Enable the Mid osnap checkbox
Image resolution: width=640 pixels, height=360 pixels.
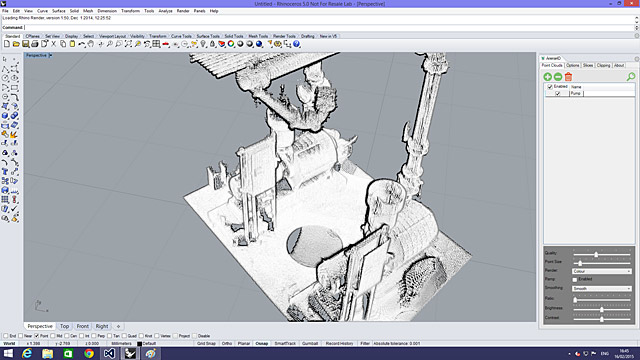[x=53, y=336]
